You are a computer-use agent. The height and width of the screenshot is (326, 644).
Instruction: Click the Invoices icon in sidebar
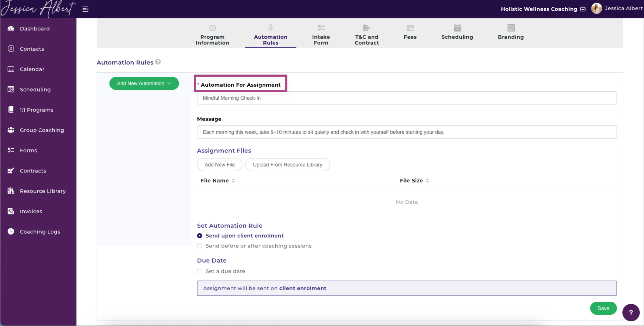click(11, 211)
